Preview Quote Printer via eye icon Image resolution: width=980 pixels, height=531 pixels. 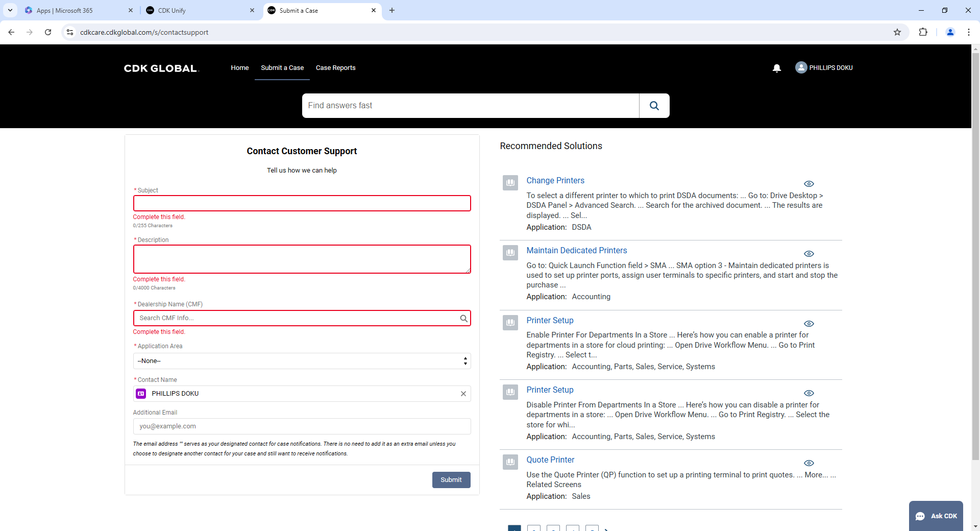(x=809, y=463)
